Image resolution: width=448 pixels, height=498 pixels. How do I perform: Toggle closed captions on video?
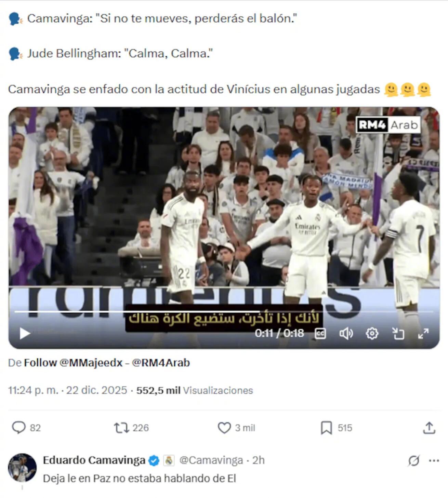[320, 334]
